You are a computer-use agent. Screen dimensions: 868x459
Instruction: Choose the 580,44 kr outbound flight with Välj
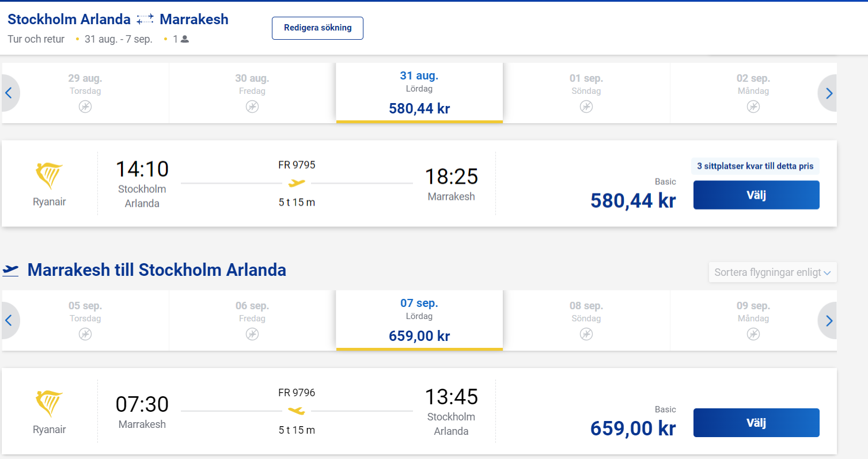[756, 195]
